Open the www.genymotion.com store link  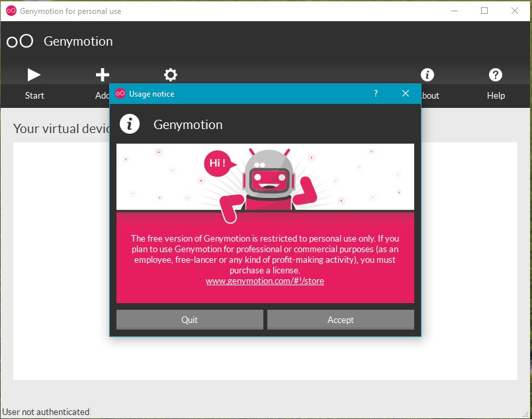[x=265, y=281]
